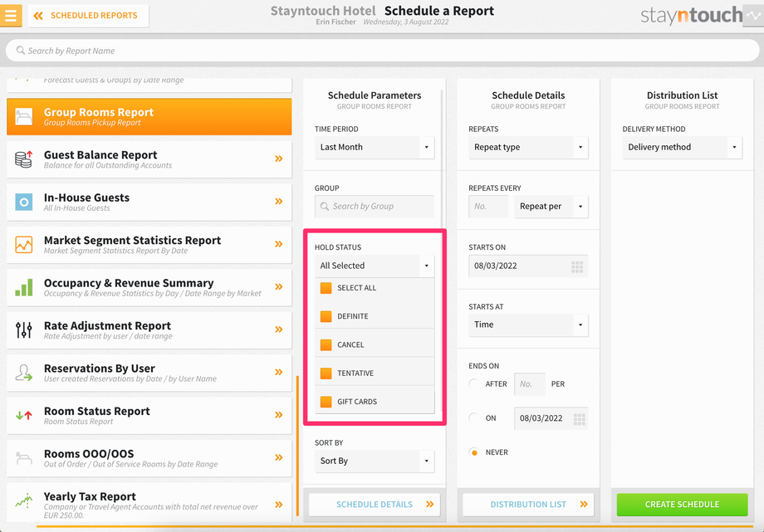The height and width of the screenshot is (532, 764).
Task: Click the green Create Schedule button
Action: 682,505
